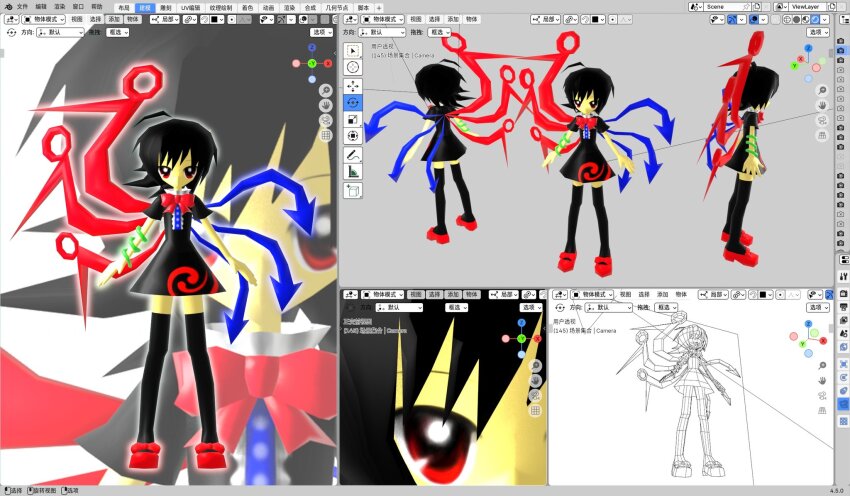The height and width of the screenshot is (496, 850).
Task: Select the Move tool in the toolbar
Action: (353, 86)
